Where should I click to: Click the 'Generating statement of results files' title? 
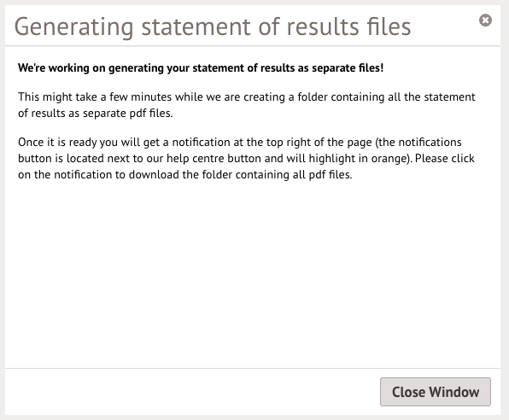pos(213,26)
